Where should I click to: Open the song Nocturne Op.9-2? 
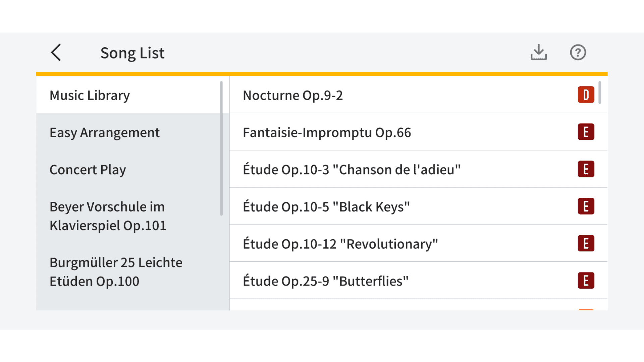coord(293,96)
